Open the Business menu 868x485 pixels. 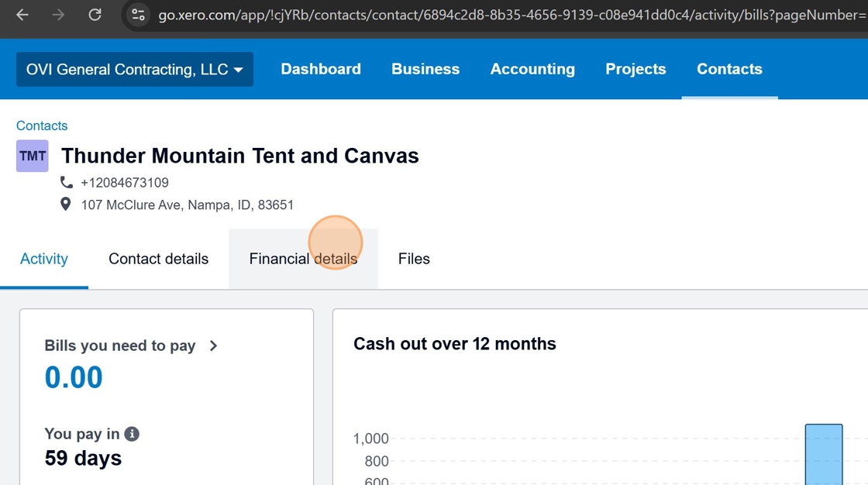[425, 69]
